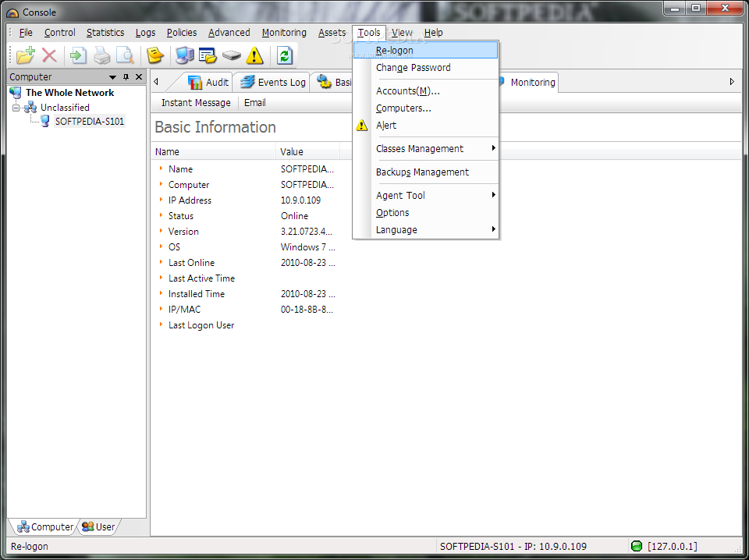
Task: Choose Alert entry in Tools menu
Action: (426, 125)
